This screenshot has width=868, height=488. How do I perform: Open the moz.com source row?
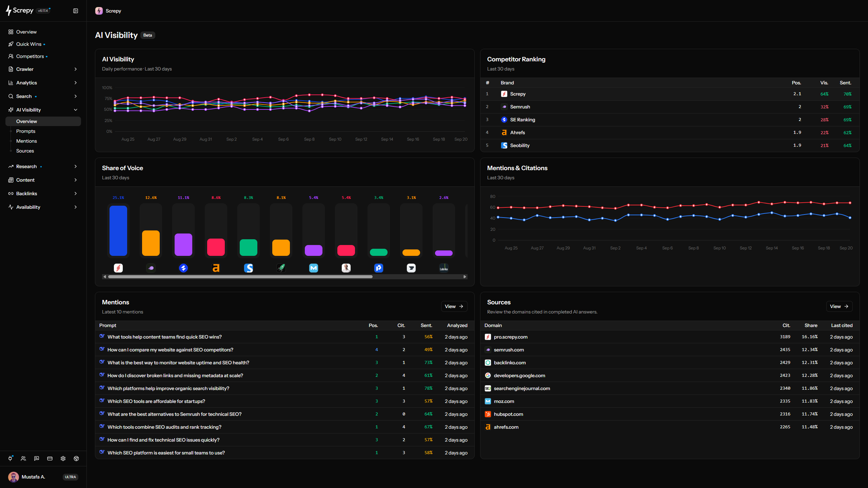tap(670, 401)
